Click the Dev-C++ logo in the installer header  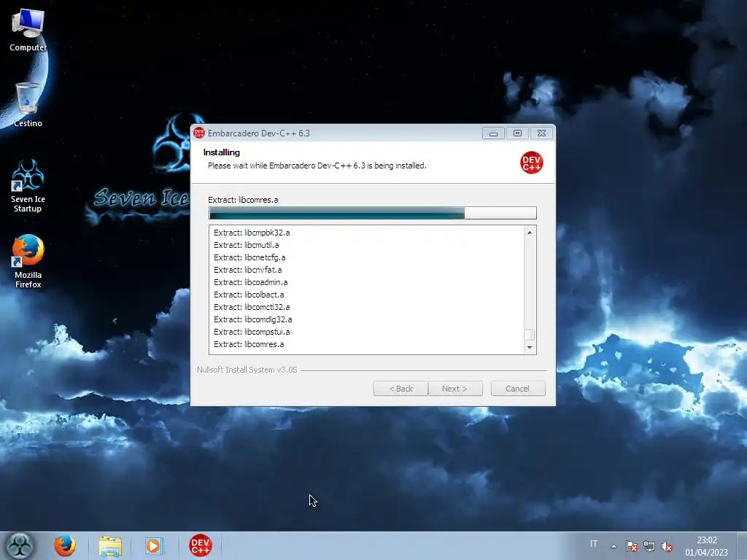[x=531, y=163]
